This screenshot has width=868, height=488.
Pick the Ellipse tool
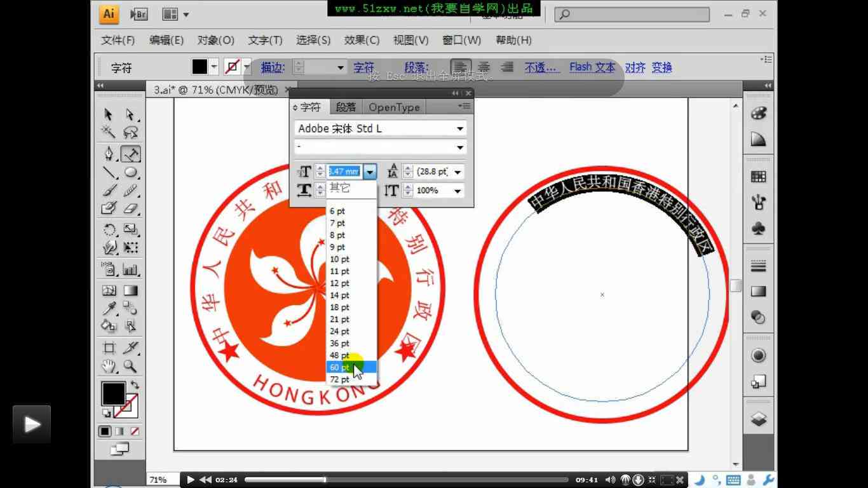coord(130,172)
